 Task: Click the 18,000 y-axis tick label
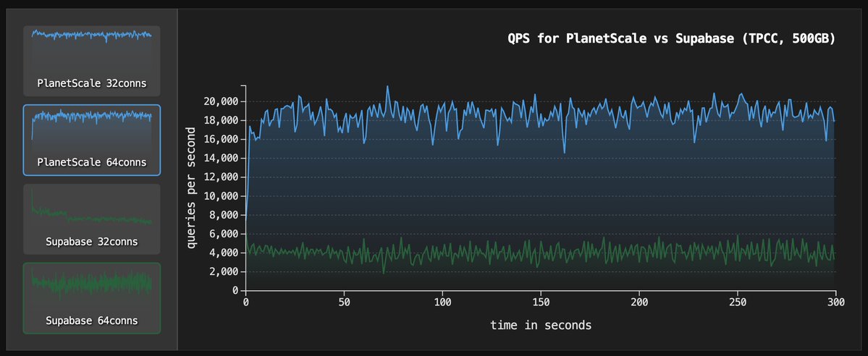[x=219, y=120]
